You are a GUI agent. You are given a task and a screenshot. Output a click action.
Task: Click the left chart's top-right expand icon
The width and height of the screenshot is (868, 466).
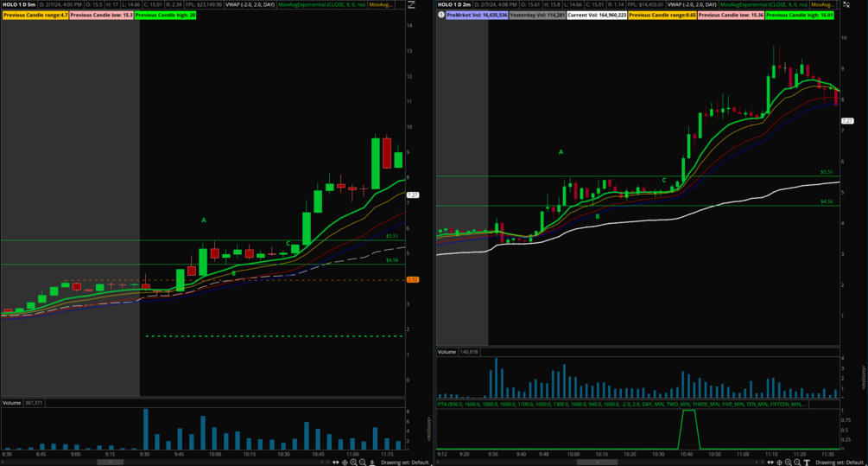tap(411, 4)
